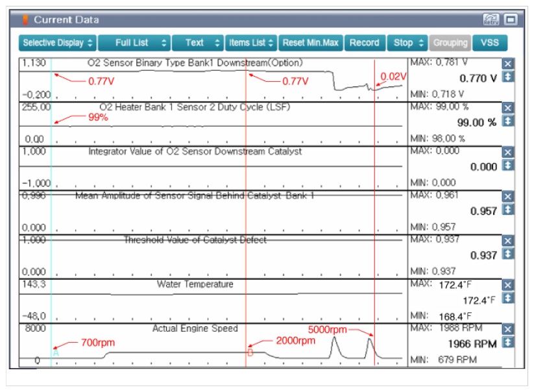
Task: Click the 2000rpm cursor marker on engine speed graph
Action: (x=250, y=352)
